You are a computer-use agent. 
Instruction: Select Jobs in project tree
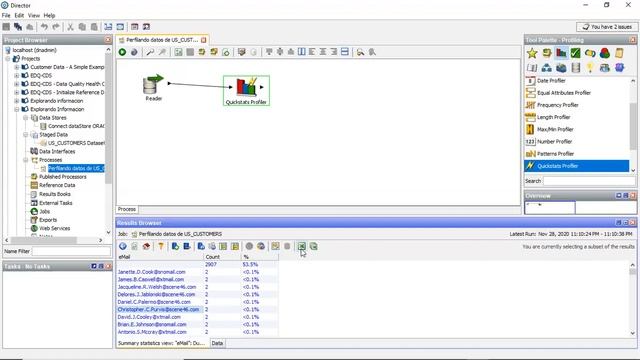[x=44, y=211]
